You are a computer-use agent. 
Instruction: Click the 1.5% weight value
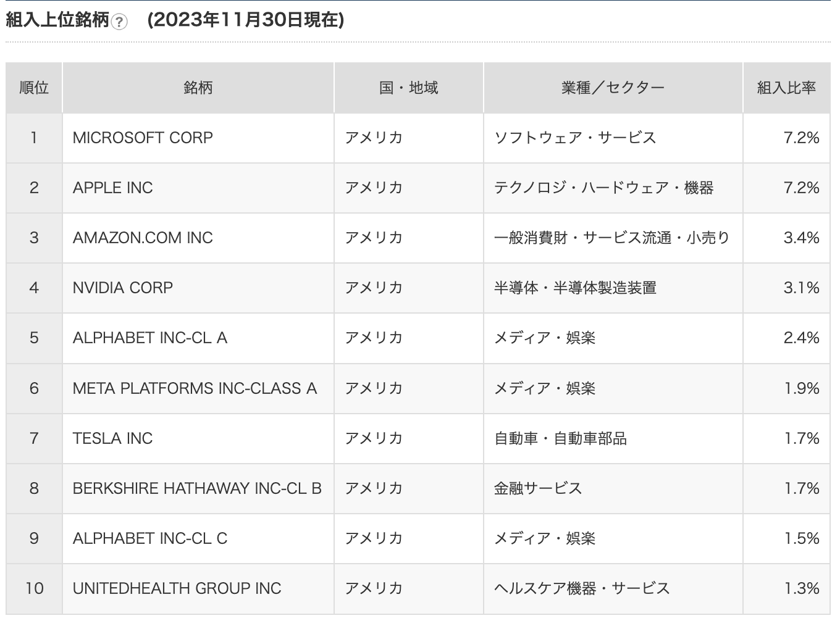[802, 538]
